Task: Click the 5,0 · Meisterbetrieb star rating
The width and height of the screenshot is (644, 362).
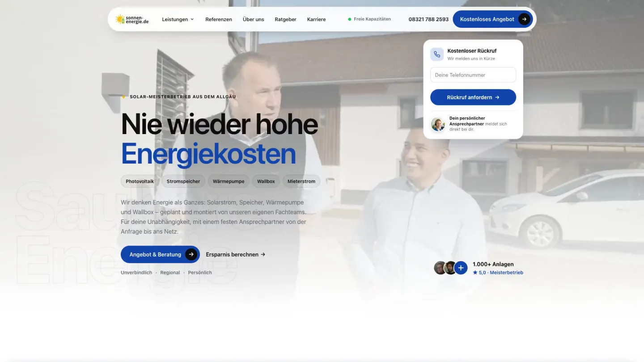Action: pyautogui.click(x=498, y=272)
